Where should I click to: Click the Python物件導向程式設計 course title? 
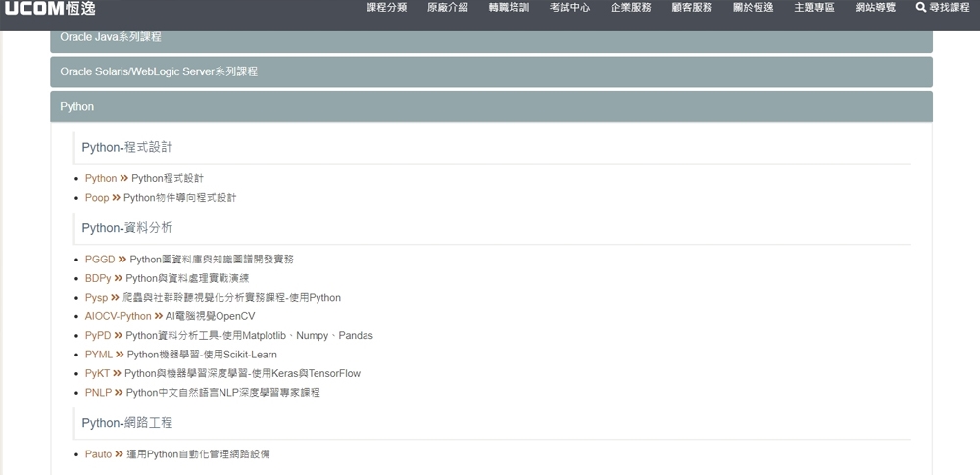click(180, 198)
